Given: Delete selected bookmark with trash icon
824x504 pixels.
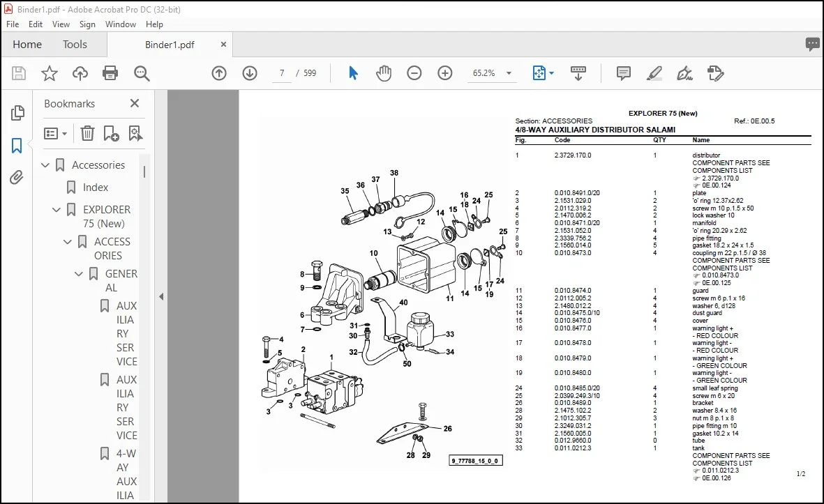Looking at the screenshot, I should tap(87, 133).
